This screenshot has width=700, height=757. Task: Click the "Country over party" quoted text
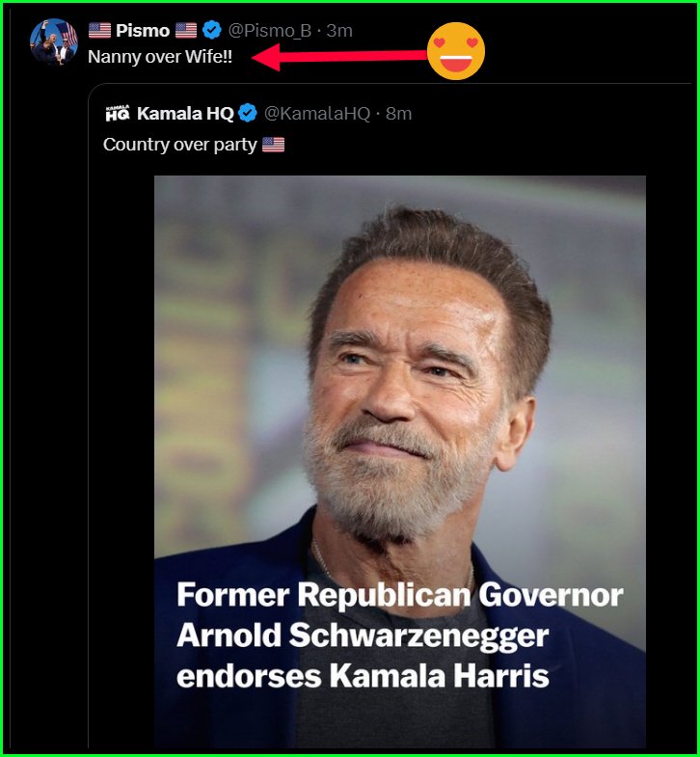pyautogui.click(x=180, y=145)
